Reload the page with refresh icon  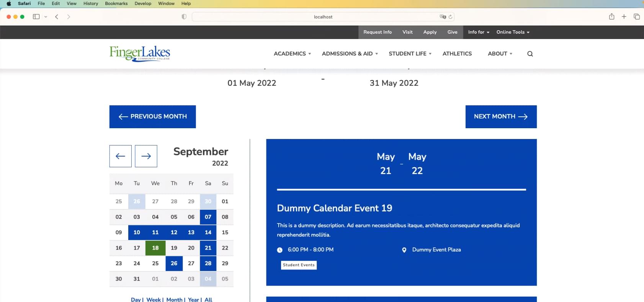[450, 17]
